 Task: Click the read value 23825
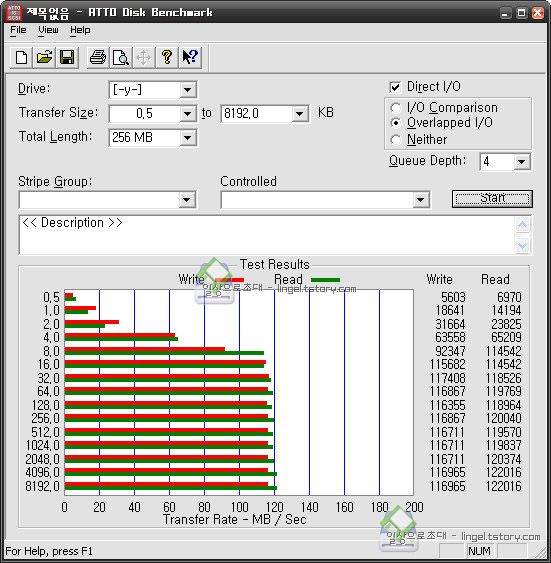[x=506, y=324]
